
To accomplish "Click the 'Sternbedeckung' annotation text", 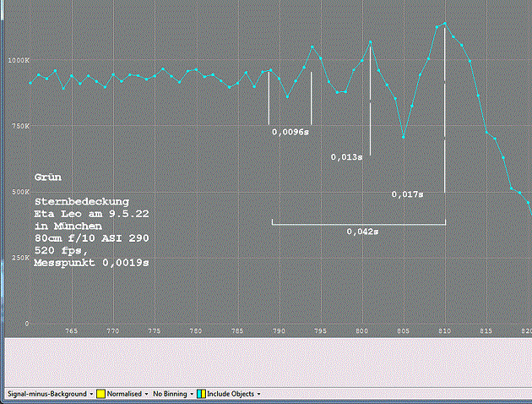I will [x=82, y=203].
